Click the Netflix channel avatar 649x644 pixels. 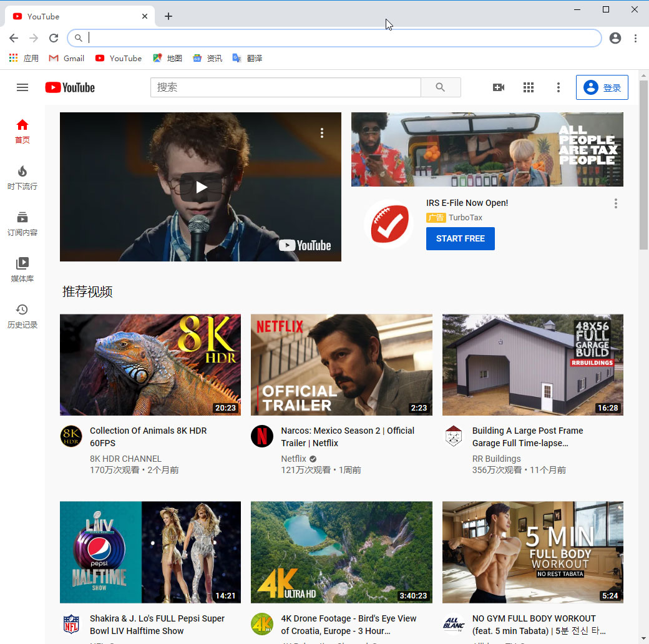pos(262,436)
